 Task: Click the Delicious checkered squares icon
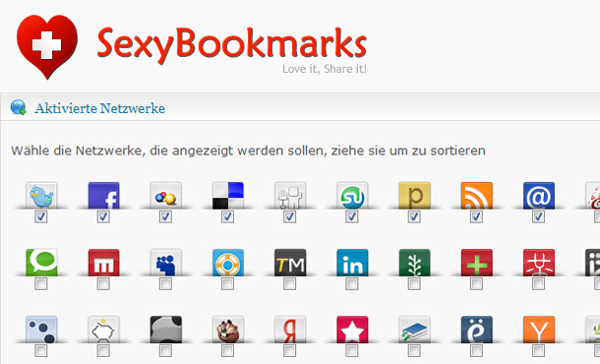pyautogui.click(x=228, y=196)
